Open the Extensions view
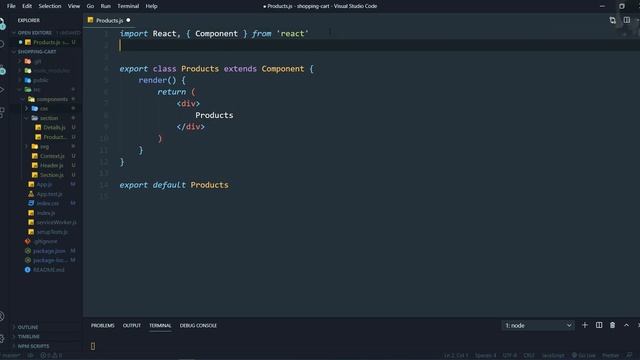Screen dimensions: 640x360 tap(2, 112)
